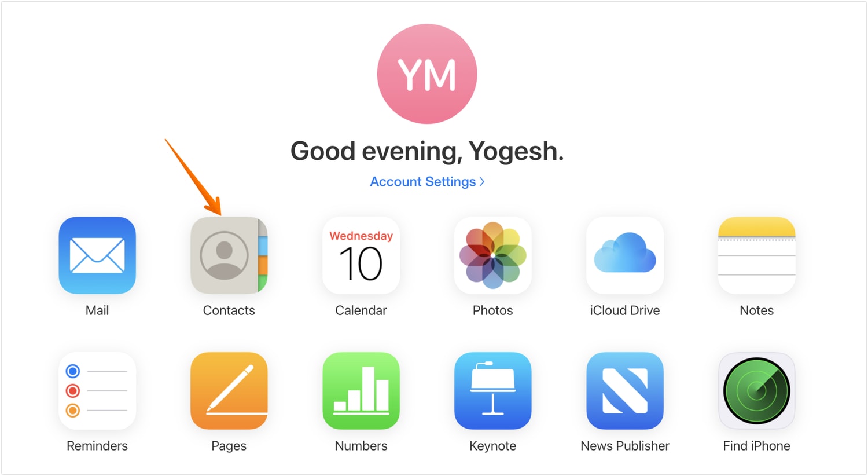868x476 pixels.
Task: Open the Notes app icon
Action: [757, 255]
